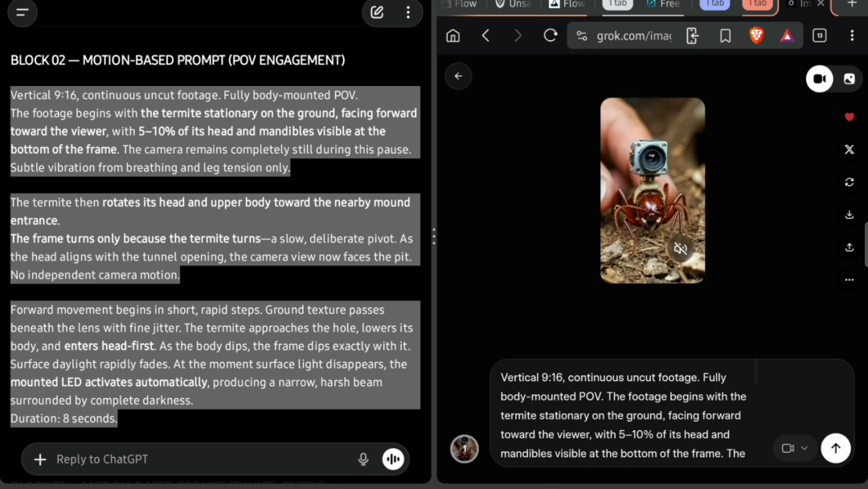Open more options ellipsis in Grok sidebar
This screenshot has height=489, width=868.
click(x=850, y=280)
